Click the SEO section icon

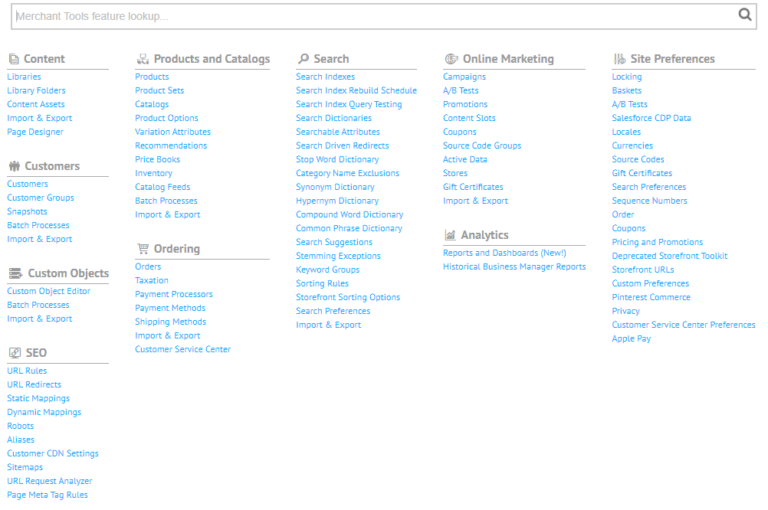click(14, 353)
